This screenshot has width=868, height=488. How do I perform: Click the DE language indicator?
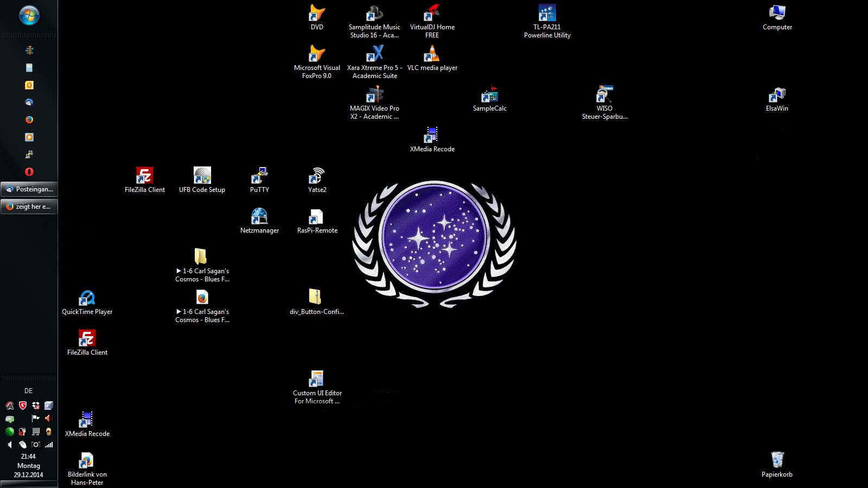[x=29, y=391]
